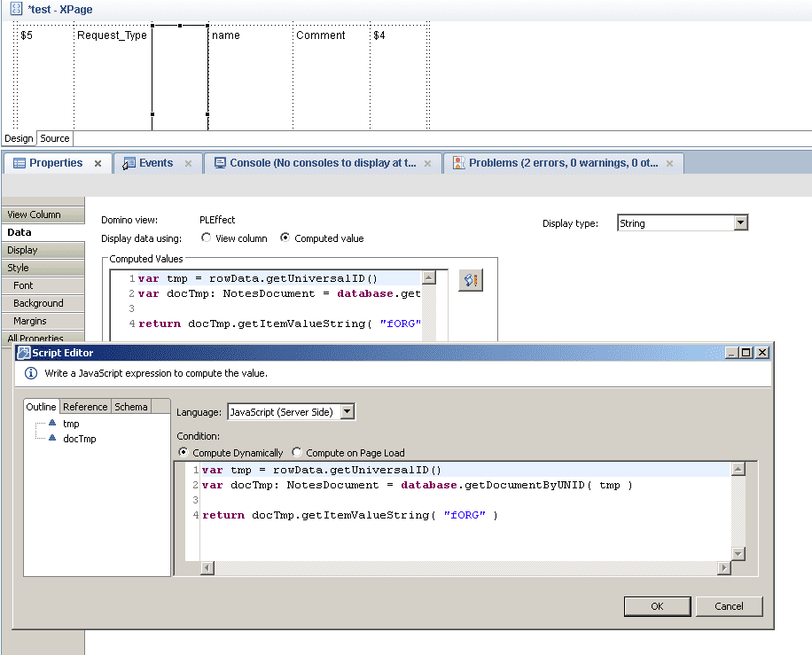The height and width of the screenshot is (655, 812).
Task: Close the Console tab
Action: tap(427, 164)
